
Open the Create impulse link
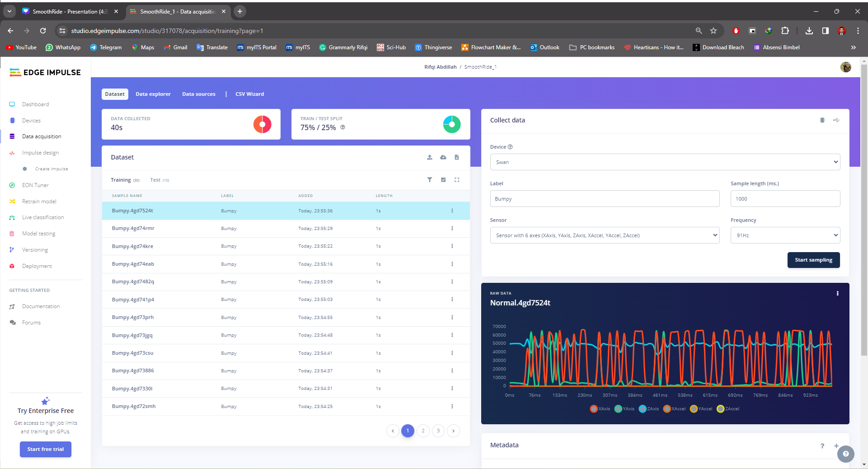coord(52,169)
